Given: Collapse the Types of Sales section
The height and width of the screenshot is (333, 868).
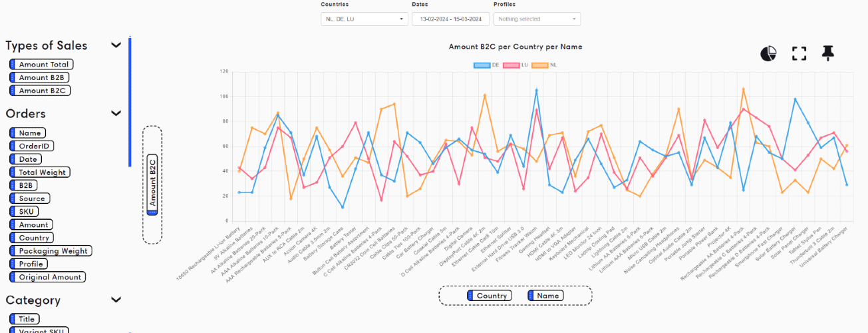Looking at the screenshot, I should pos(116,45).
